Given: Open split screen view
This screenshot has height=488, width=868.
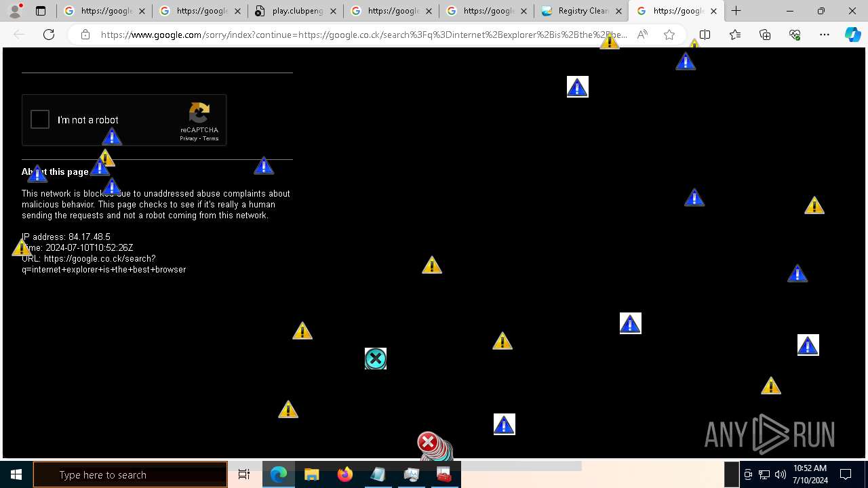Looking at the screenshot, I should click(705, 35).
